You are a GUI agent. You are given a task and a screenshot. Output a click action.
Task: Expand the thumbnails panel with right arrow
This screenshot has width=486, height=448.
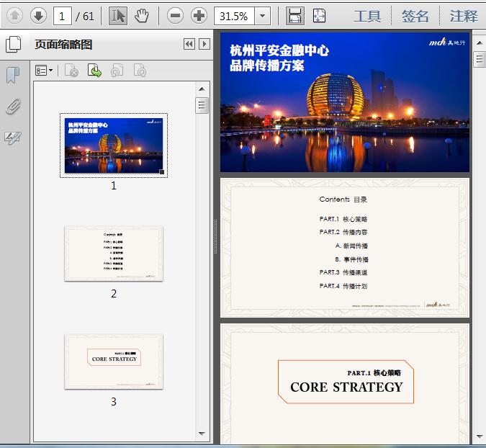click(x=204, y=44)
